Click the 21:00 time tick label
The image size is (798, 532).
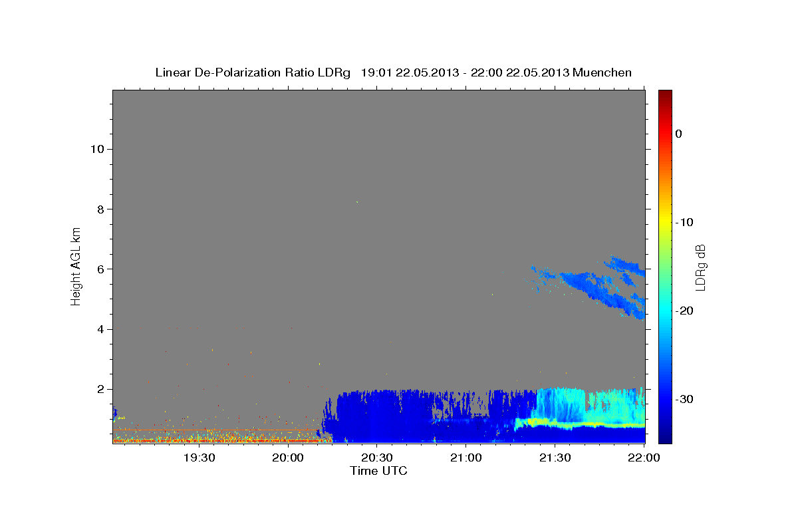[466, 458]
